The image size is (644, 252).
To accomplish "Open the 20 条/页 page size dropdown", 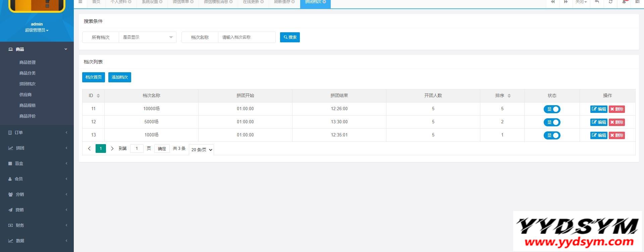I will click(x=202, y=150).
